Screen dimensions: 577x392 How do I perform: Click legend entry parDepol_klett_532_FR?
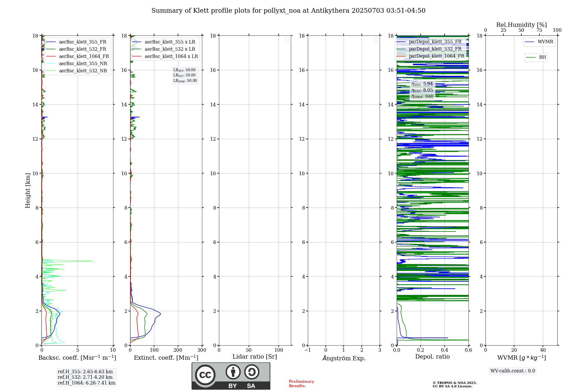[429, 49]
